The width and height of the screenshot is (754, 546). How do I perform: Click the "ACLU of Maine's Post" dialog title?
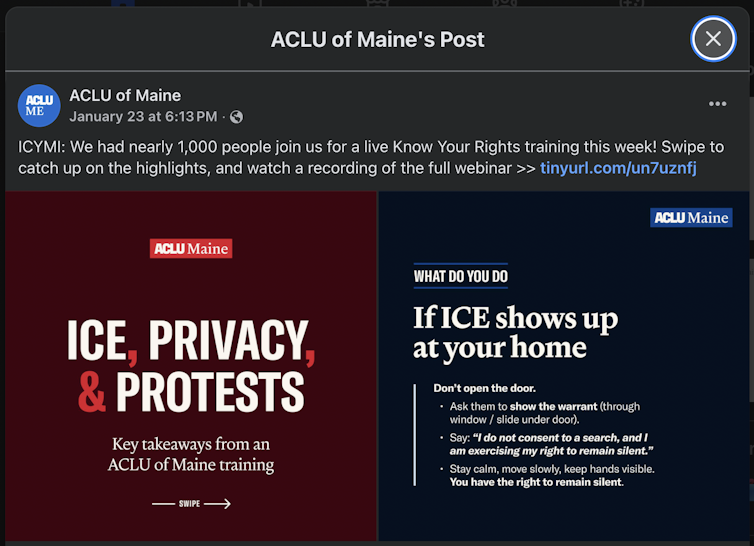[377, 40]
